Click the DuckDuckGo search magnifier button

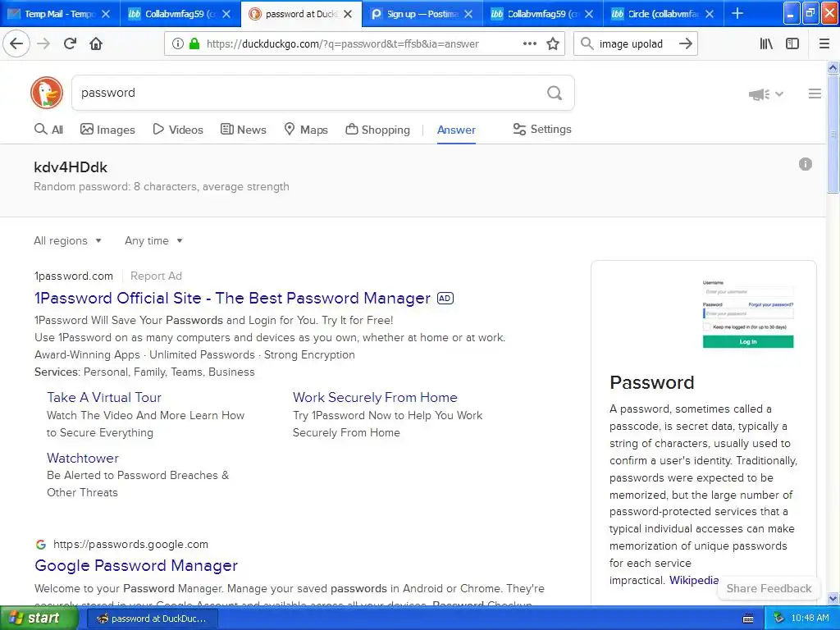pos(555,93)
